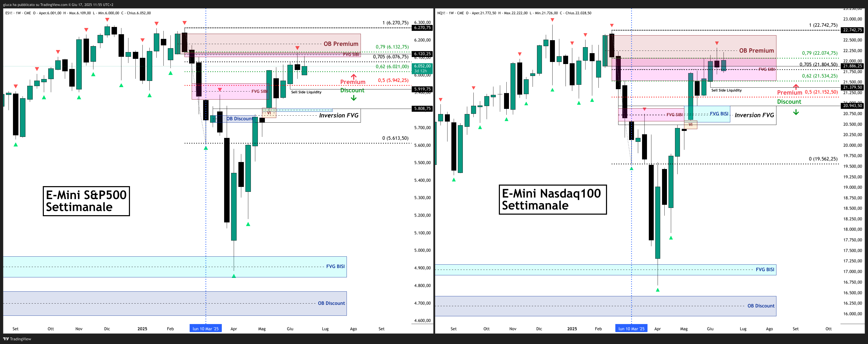Select the ES1! 1W CME symbol header
868x344 pixels.
click(18, 13)
